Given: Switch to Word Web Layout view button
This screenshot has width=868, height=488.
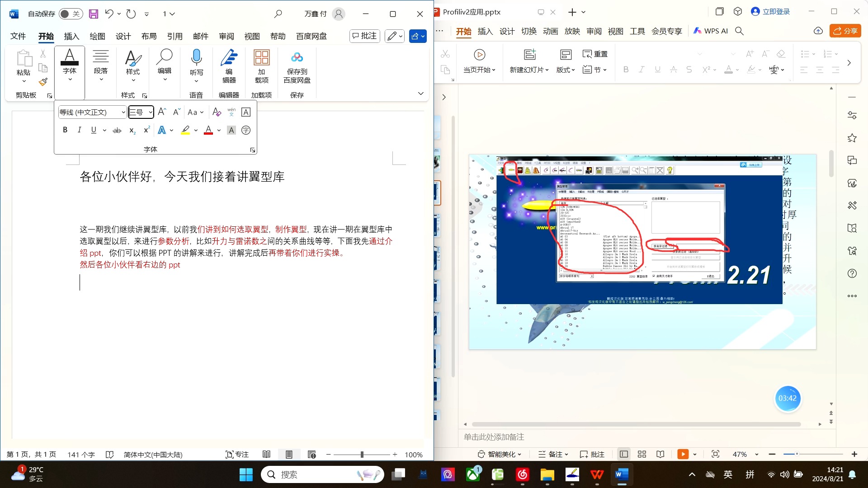Looking at the screenshot, I should (x=311, y=455).
